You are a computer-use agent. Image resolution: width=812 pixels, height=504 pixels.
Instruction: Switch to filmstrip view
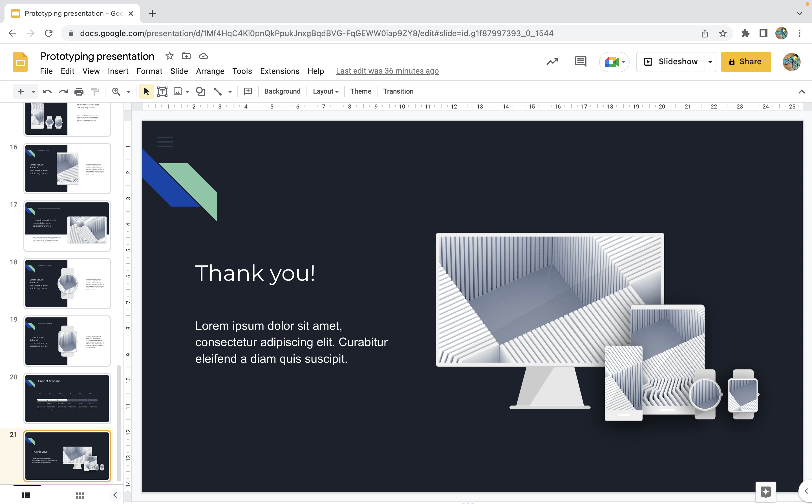[26, 495]
